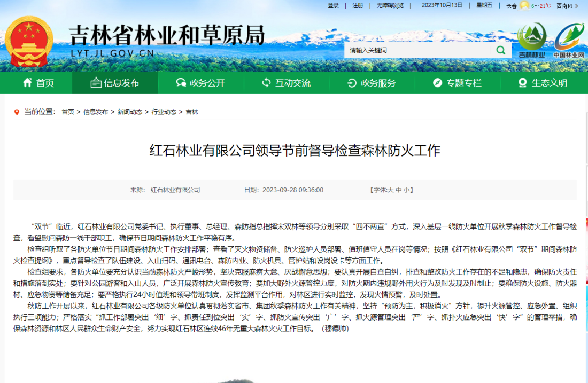Set font size to 大
This screenshot has height=383, width=588.
(391, 190)
